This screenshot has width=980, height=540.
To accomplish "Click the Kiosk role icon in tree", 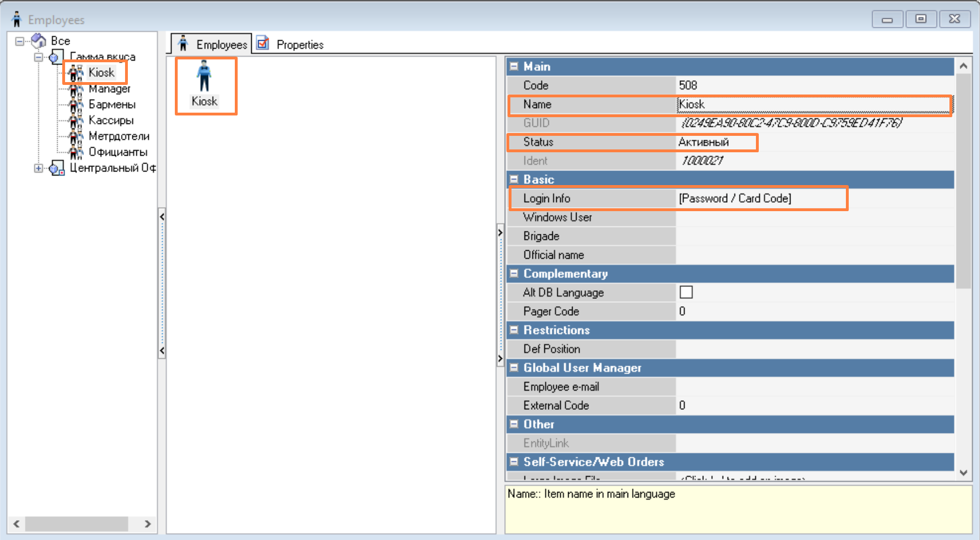I will [76, 73].
